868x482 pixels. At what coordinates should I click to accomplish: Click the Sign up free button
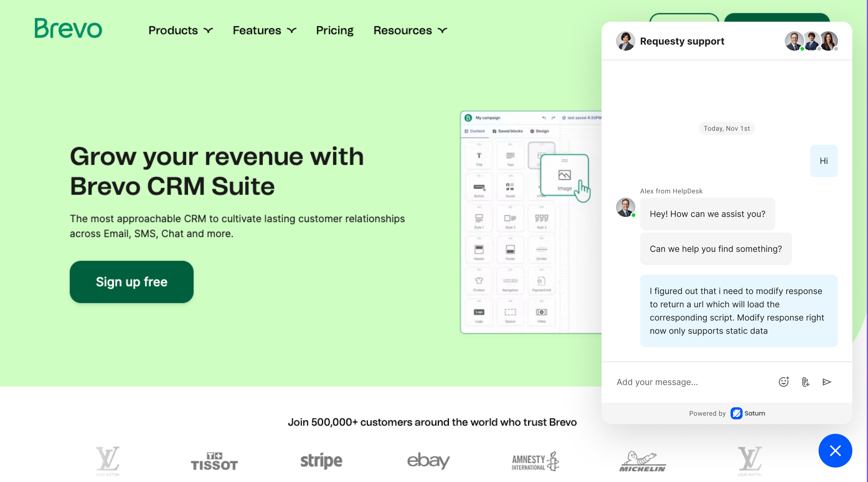[131, 282]
